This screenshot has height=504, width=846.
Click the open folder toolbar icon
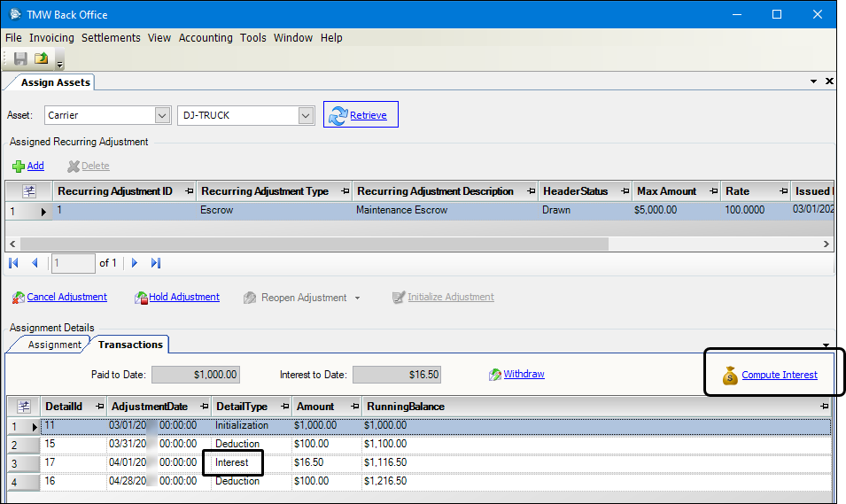pyautogui.click(x=41, y=59)
